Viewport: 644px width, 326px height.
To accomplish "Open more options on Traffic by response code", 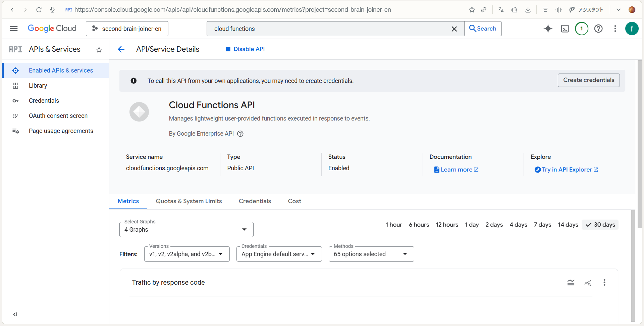I will pos(604,283).
